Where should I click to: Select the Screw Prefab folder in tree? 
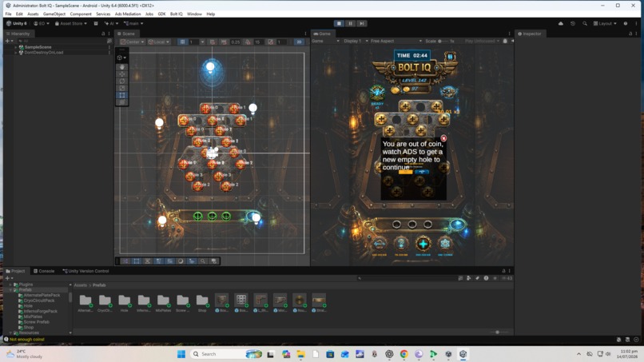pyautogui.click(x=36, y=322)
